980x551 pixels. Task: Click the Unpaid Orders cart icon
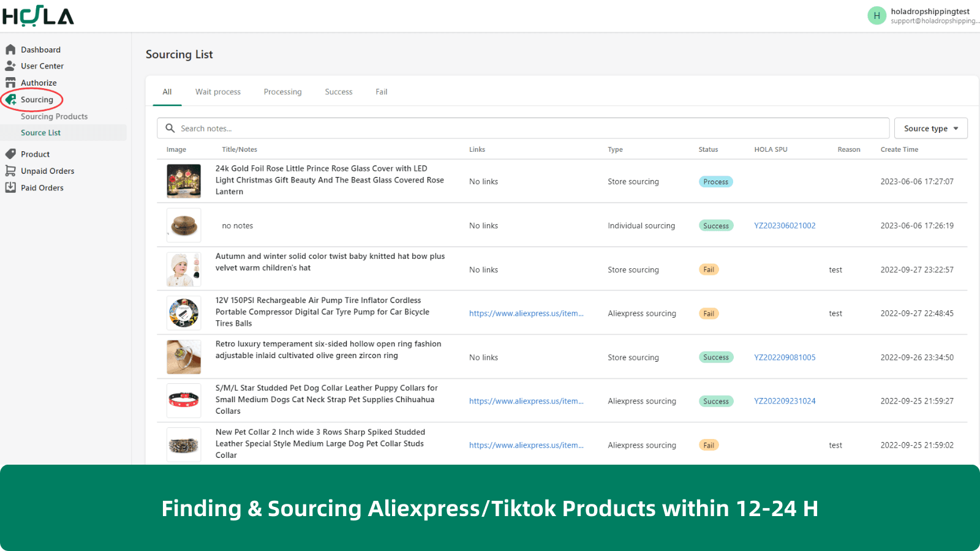click(x=10, y=171)
